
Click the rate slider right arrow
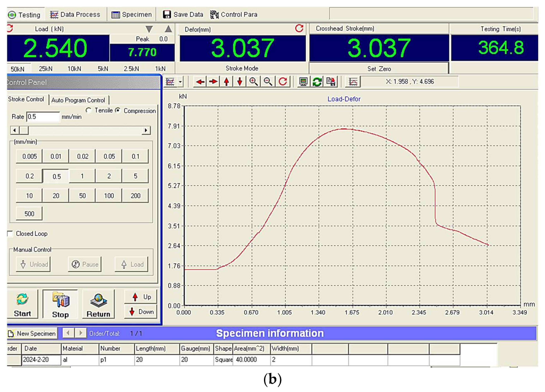click(x=146, y=130)
